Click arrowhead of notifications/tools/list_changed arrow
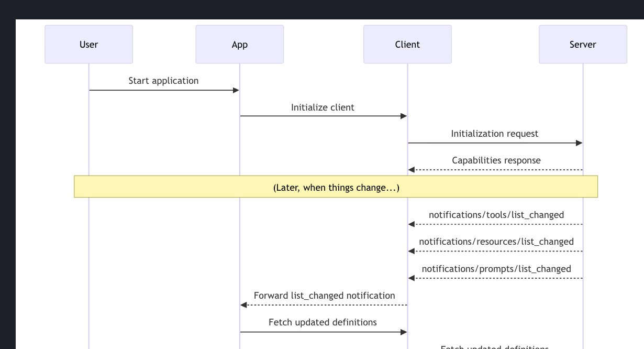644x349 pixels. point(412,224)
